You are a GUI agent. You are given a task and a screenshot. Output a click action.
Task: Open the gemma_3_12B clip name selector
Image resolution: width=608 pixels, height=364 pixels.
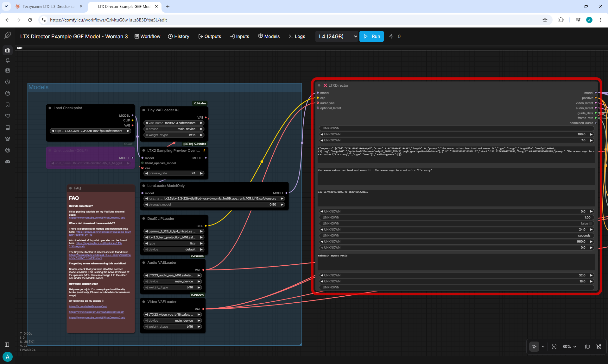coord(174,231)
